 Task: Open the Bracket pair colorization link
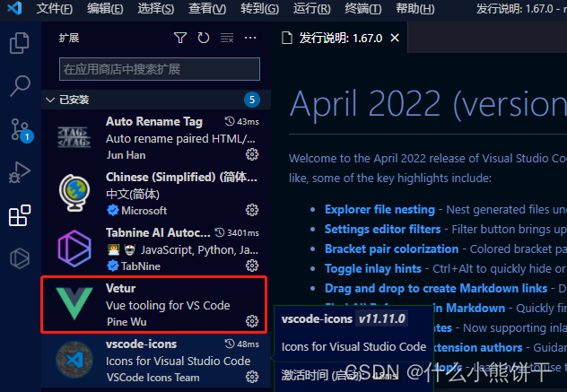coord(392,248)
